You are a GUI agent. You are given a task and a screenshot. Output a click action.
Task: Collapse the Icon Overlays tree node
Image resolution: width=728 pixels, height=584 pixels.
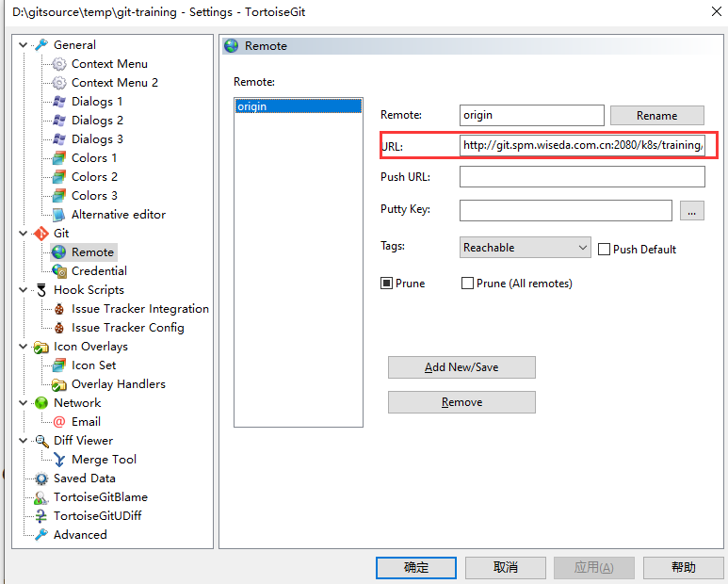point(23,347)
